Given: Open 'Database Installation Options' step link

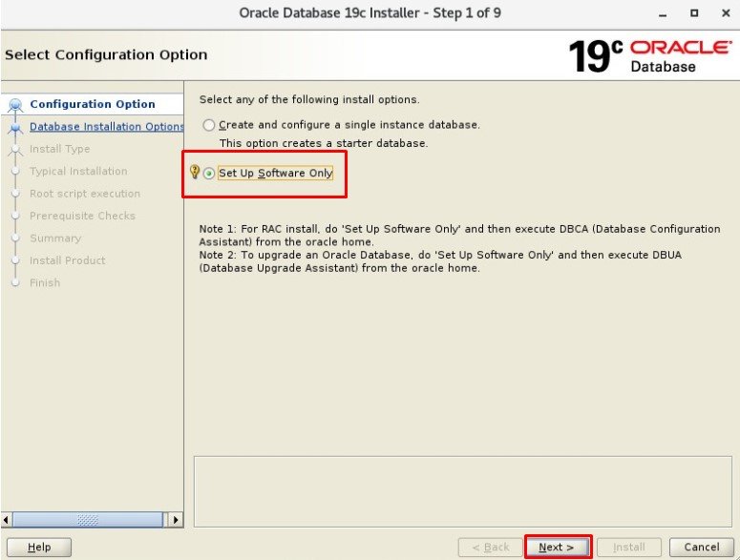Looking at the screenshot, I should (106, 126).
